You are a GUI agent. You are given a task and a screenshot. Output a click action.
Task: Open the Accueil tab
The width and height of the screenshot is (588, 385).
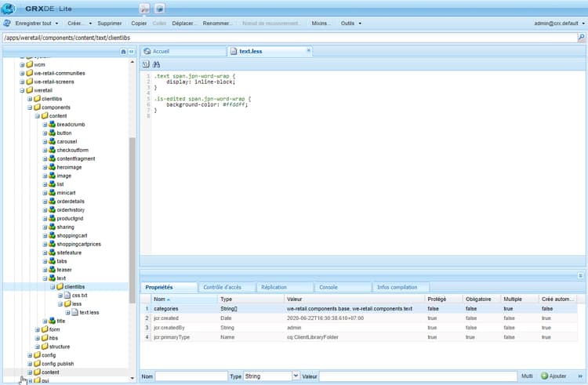(161, 51)
